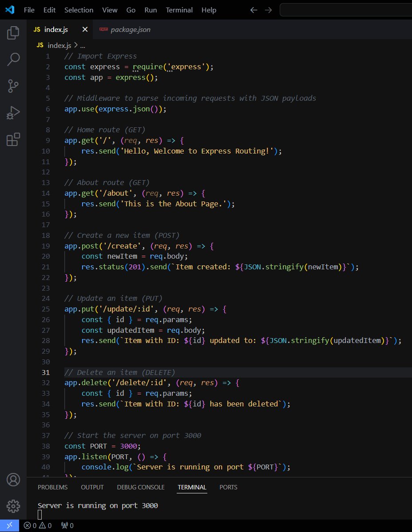412x532 pixels.
Task: Open the Run menu
Action: (x=151, y=10)
